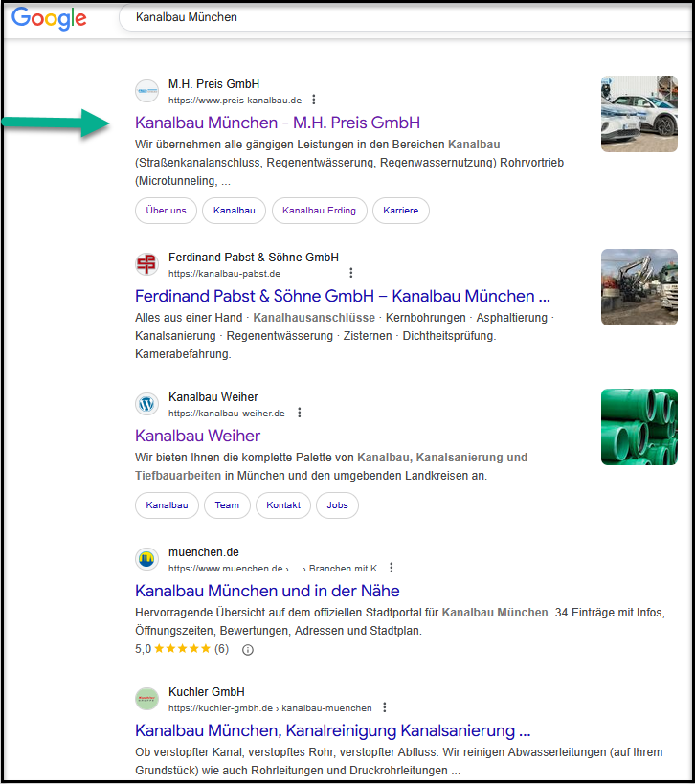Open the Kanalbau Weiher result title
The height and width of the screenshot is (784, 695).
tap(198, 436)
